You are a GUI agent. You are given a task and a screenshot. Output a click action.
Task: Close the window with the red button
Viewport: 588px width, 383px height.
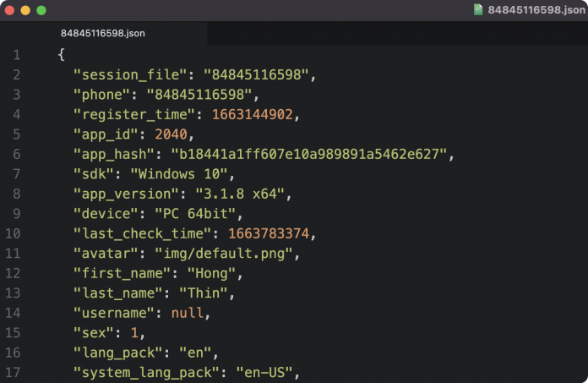coord(9,10)
